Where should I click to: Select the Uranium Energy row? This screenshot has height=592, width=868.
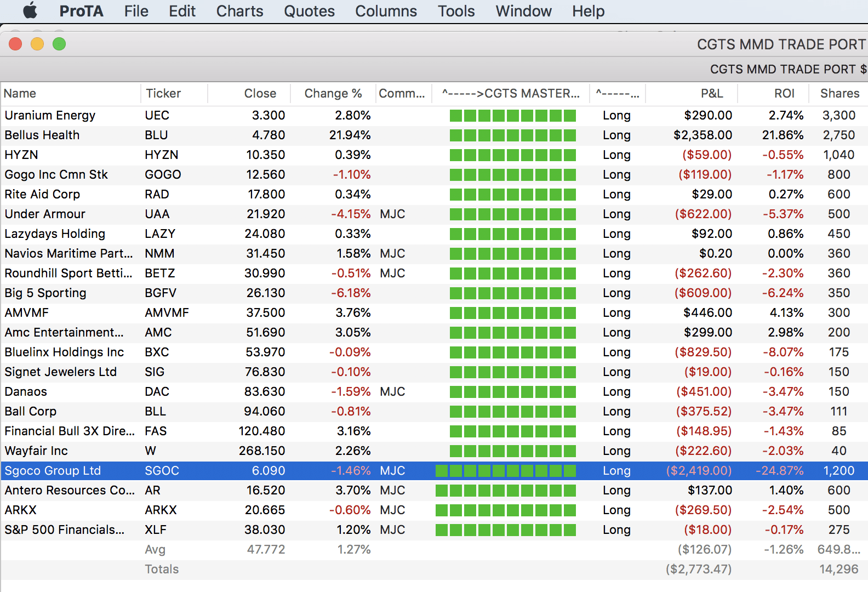tap(434, 115)
